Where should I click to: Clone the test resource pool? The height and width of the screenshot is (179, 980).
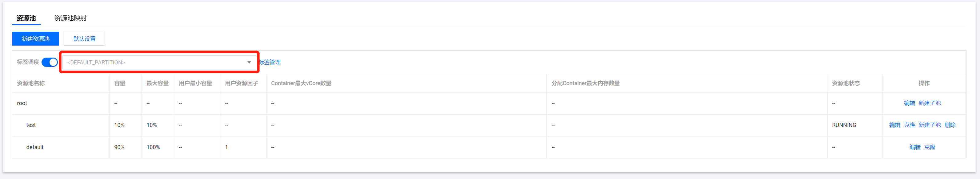coord(909,125)
